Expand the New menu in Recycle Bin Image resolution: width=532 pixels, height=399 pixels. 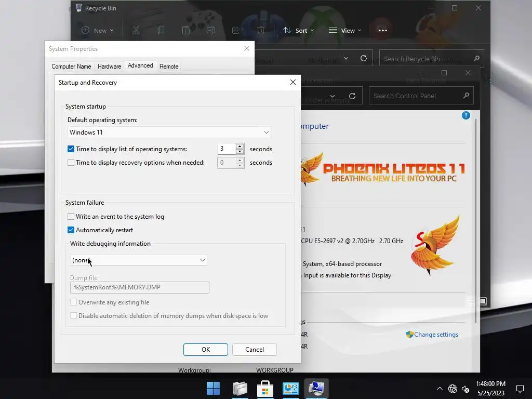coord(97,31)
